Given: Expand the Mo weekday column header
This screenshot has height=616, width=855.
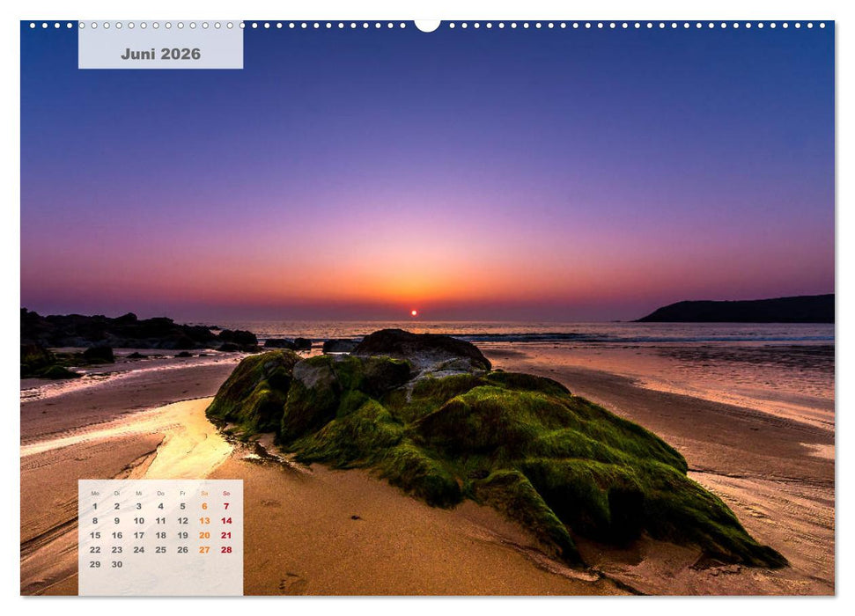Looking at the screenshot, I should point(96,492).
